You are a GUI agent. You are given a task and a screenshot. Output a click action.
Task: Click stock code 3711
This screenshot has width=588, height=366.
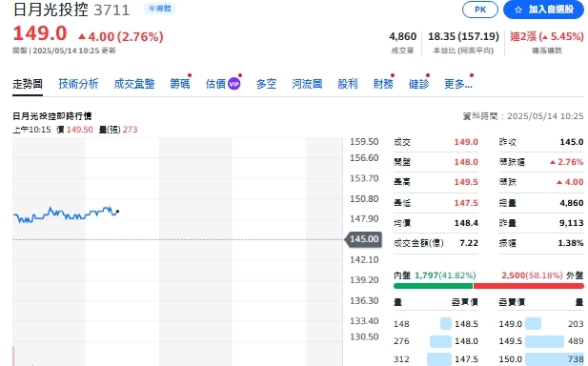click(112, 10)
